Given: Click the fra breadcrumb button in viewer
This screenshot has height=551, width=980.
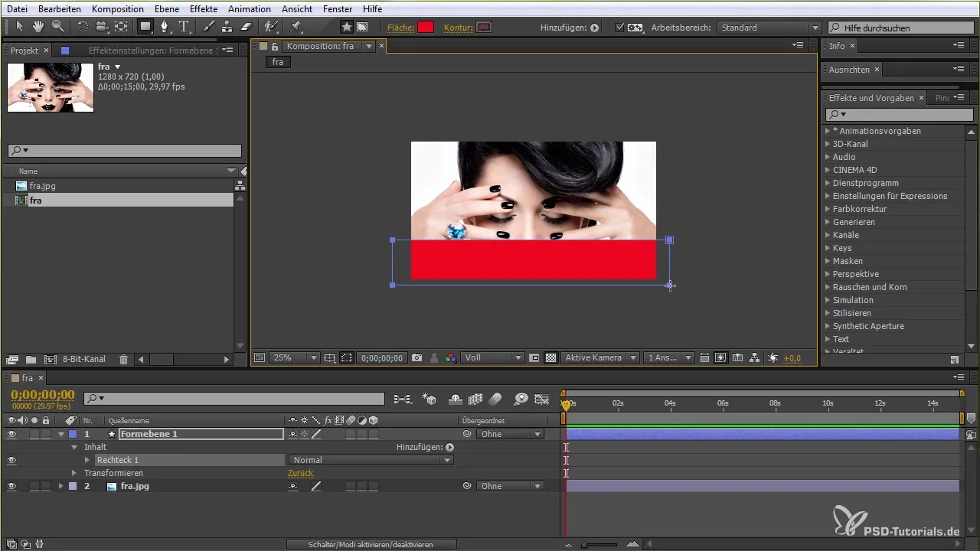Looking at the screenshot, I should 278,62.
